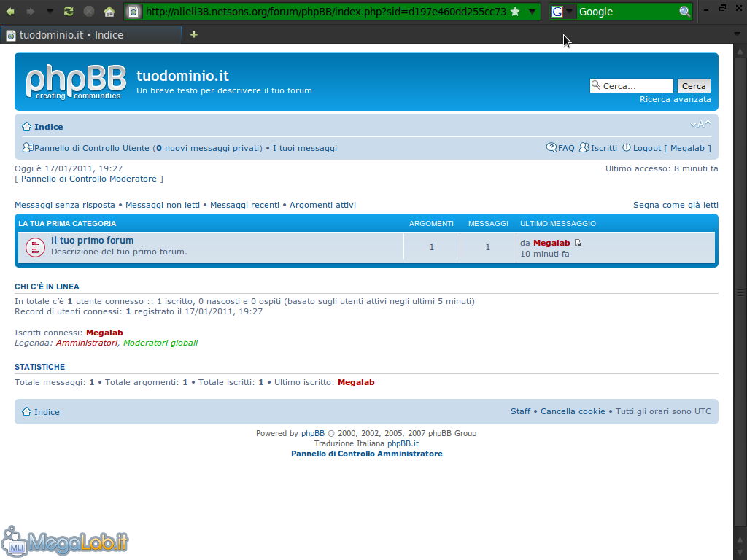
Task: Click the browser back arrow
Action: (x=11, y=12)
